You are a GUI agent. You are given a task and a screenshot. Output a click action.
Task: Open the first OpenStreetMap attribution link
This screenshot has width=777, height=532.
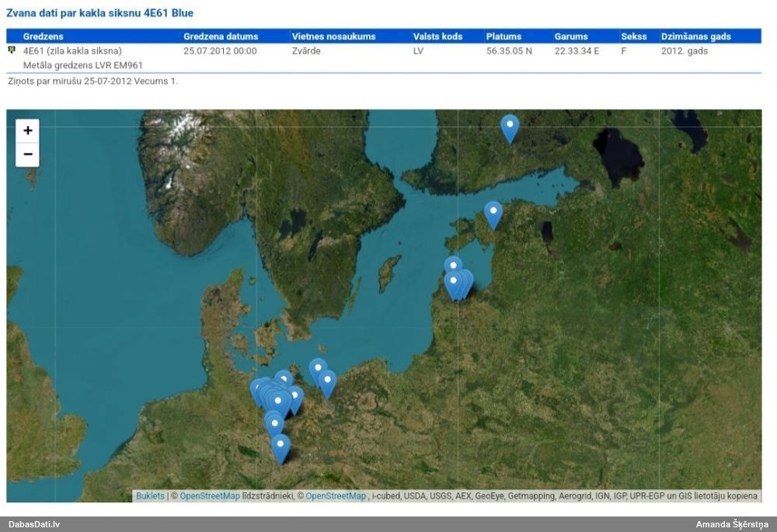click(210, 495)
